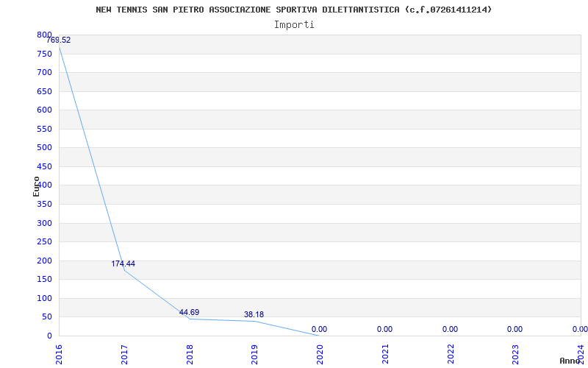Viewport: 588px width, 368px height.
Task: Click the 2017 x-axis year label
Action: pos(124,355)
